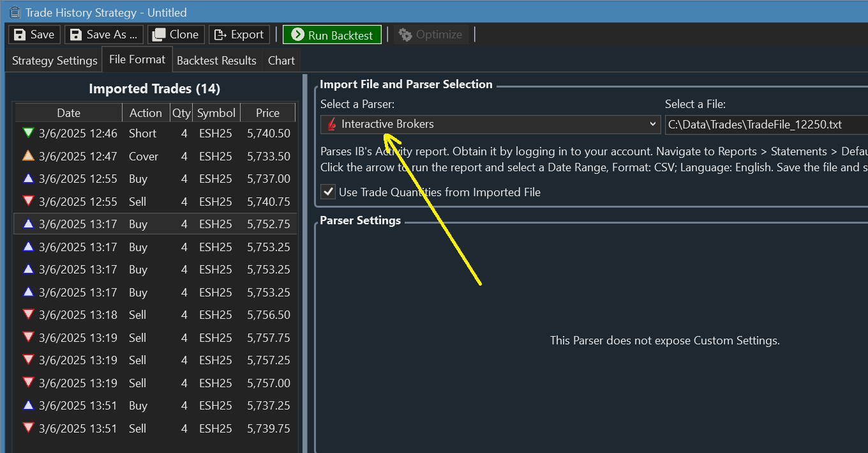The width and height of the screenshot is (868, 453).
Task: Uncheck Use Trade Quantities from Imported File
Action: coord(328,192)
